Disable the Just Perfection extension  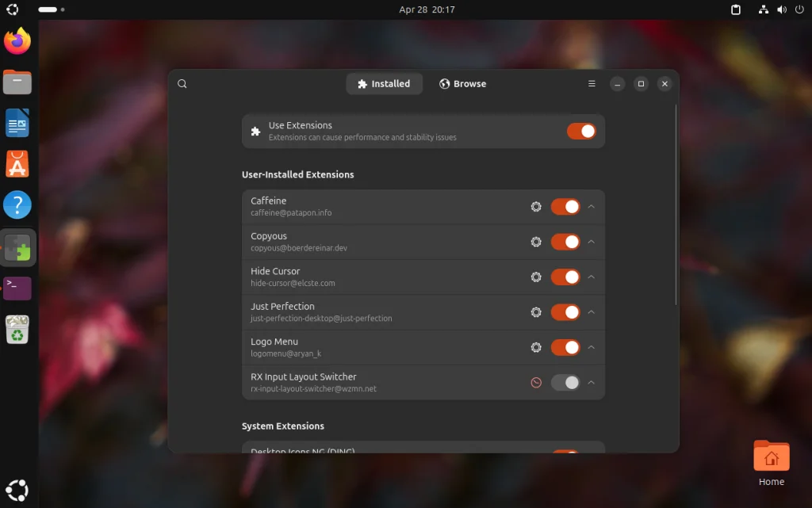565,312
